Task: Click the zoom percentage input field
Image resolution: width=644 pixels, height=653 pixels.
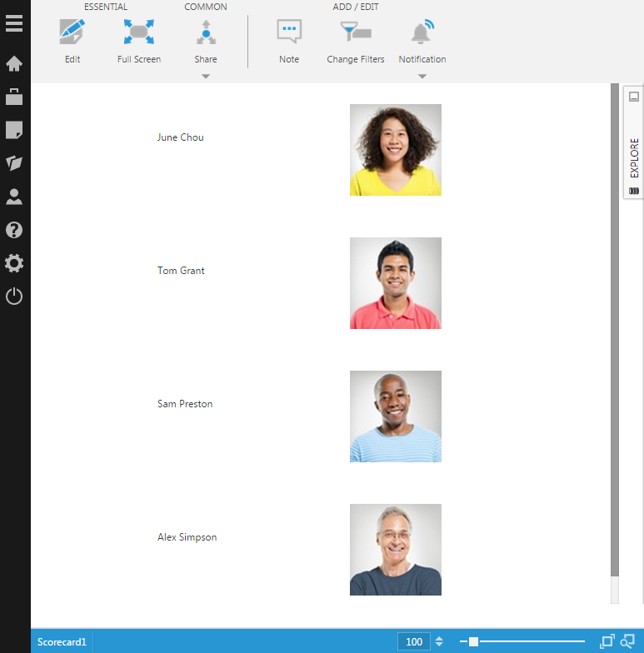Action: (414, 641)
